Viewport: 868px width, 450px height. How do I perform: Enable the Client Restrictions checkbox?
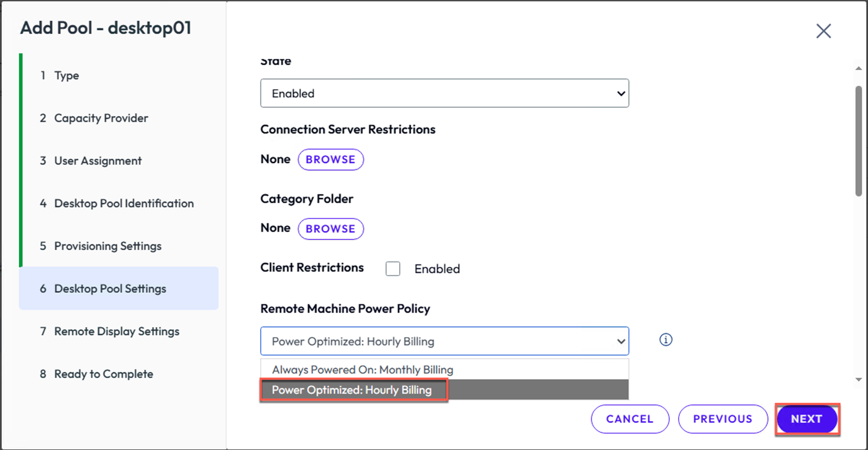coord(393,269)
